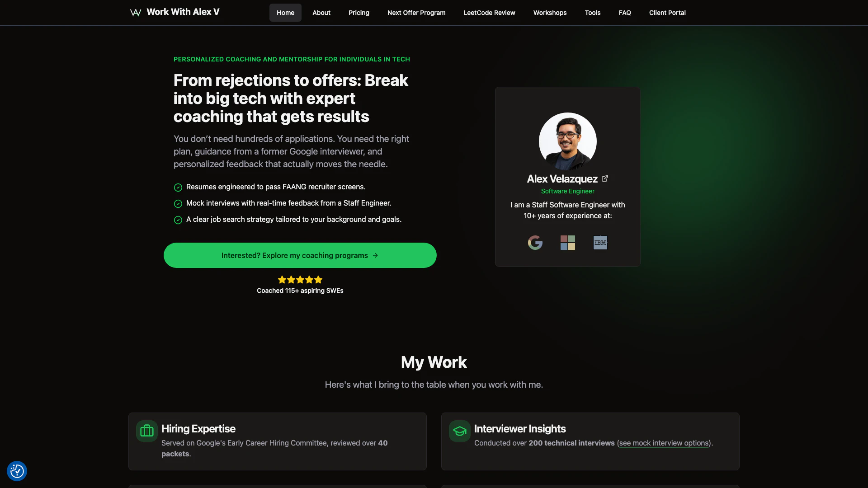The width and height of the screenshot is (868, 488).
Task: Click the briefcase icon next to Hiring Expertise
Action: 147,431
